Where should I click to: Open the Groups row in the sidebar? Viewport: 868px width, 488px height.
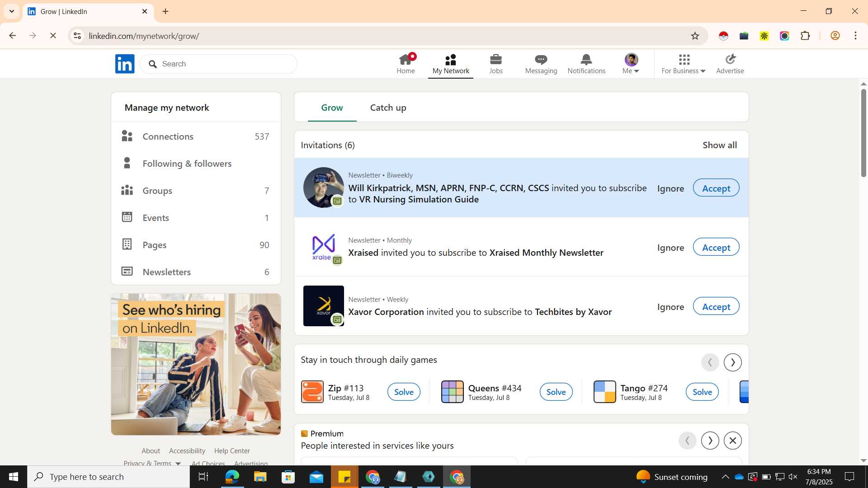click(x=196, y=191)
